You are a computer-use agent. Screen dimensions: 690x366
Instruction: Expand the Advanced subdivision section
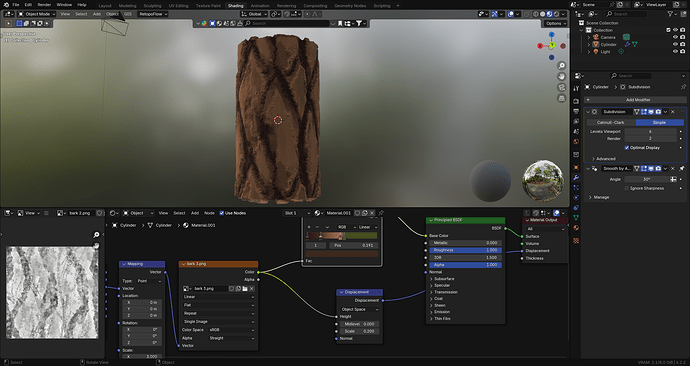[x=603, y=159]
